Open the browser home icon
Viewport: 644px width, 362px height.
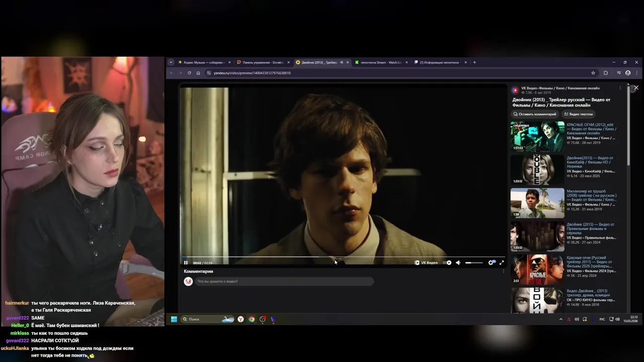pos(198,73)
